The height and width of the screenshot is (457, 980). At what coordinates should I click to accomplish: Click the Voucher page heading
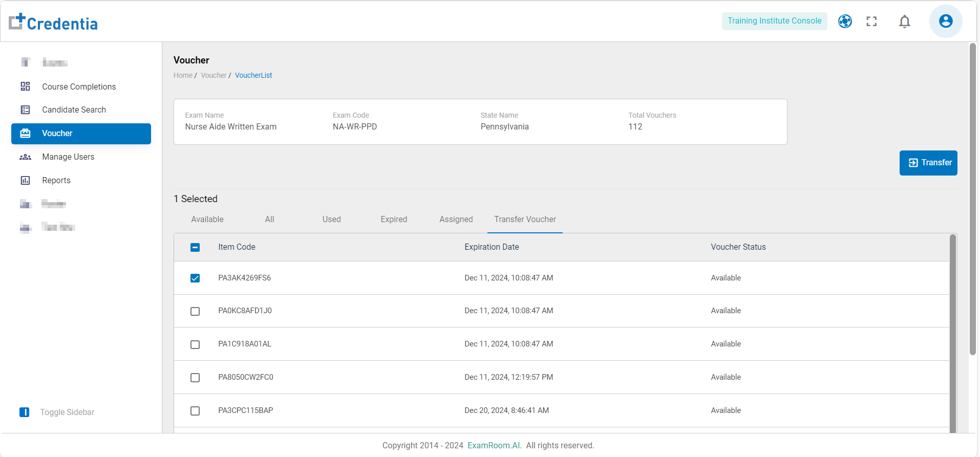coord(191,60)
